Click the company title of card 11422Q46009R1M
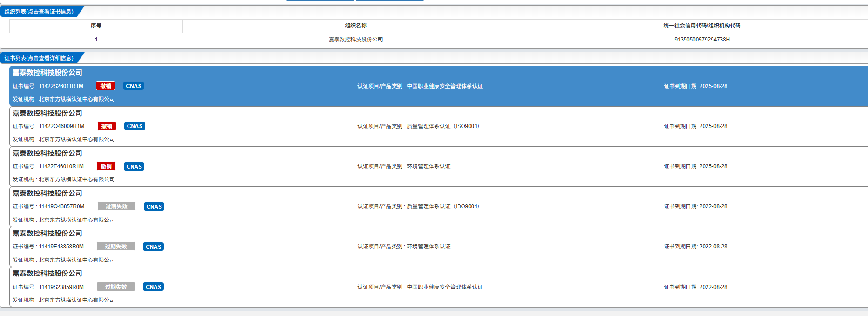The height and width of the screenshot is (316, 868). coord(47,113)
